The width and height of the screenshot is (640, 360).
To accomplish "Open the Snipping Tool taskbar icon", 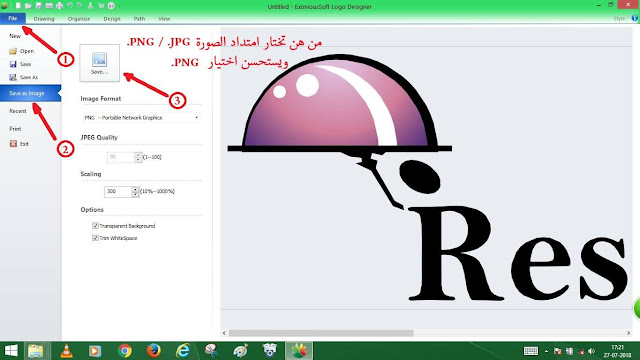I will click(211, 351).
